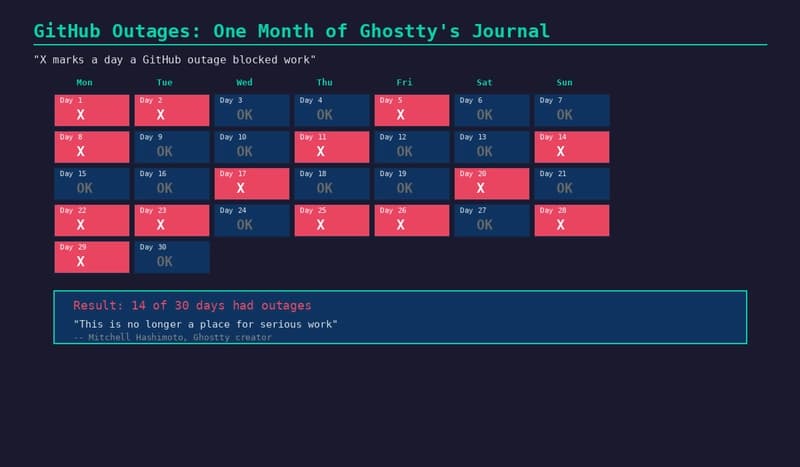This screenshot has width=800, height=467.
Task: Select the Day 12 OK cell
Action: point(412,147)
